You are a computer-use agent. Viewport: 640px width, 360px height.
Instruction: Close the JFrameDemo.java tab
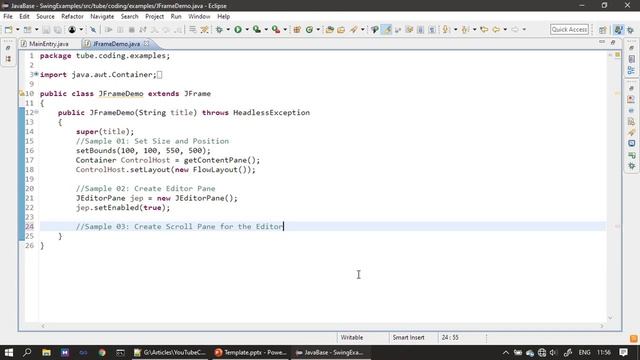[x=147, y=43]
